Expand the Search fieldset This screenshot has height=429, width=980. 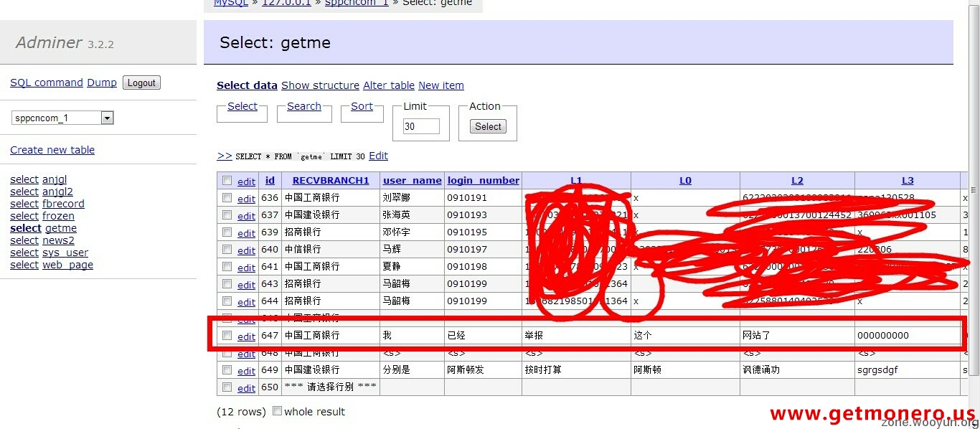click(x=304, y=106)
